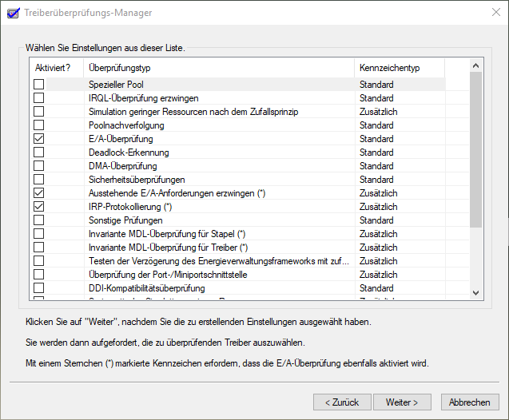Tick the DMA-Überprüfung checkbox
Screen dimensions: 509x420
pyautogui.click(x=38, y=166)
